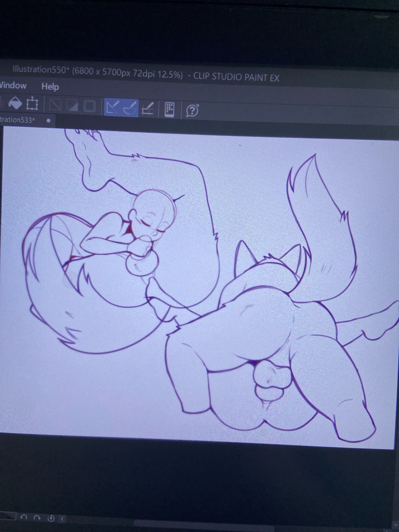Click the Illustration550 title bar
399x532 pixels.
point(146,74)
